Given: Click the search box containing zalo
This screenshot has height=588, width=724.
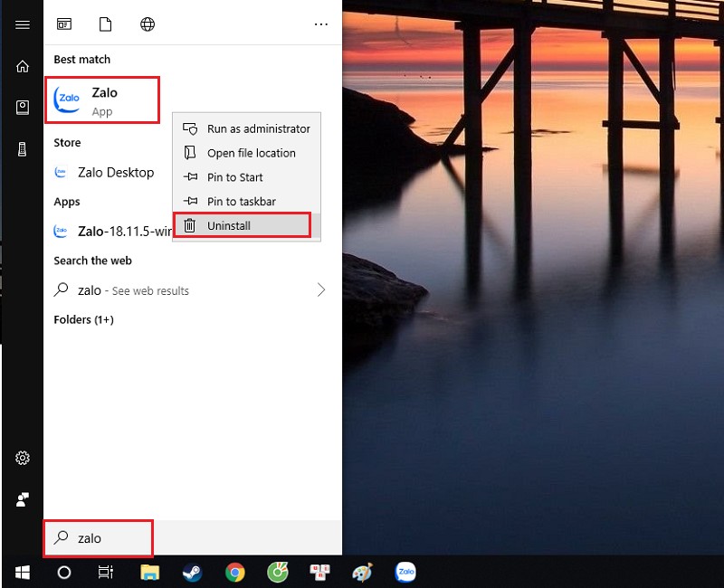Looking at the screenshot, I should pyautogui.click(x=99, y=538).
